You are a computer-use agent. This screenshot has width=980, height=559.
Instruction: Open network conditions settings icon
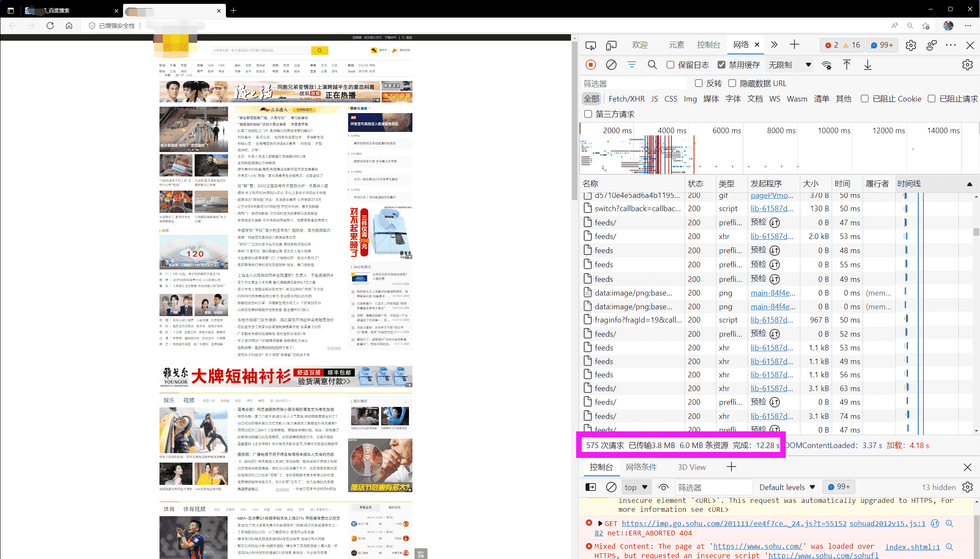pyautogui.click(x=827, y=65)
